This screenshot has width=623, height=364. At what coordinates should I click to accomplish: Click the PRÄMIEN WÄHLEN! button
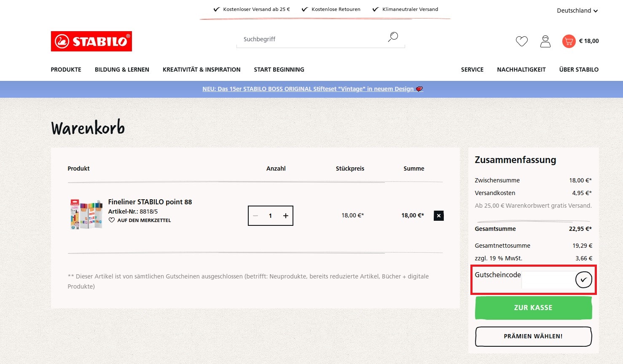click(x=533, y=336)
